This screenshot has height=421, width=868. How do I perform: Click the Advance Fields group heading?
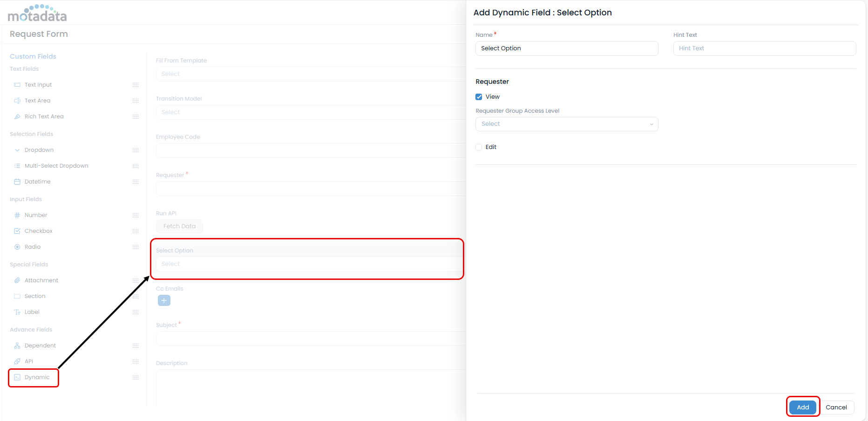click(x=31, y=330)
